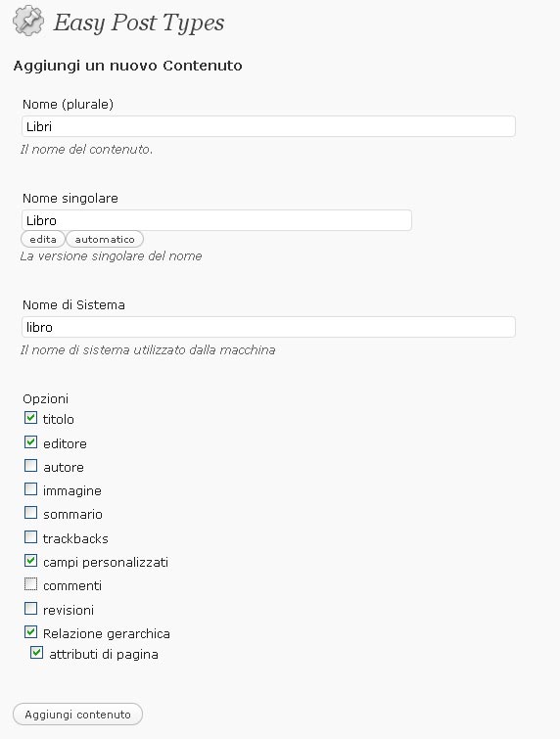Toggle the attributi di pagina checkbox

click(x=37, y=653)
